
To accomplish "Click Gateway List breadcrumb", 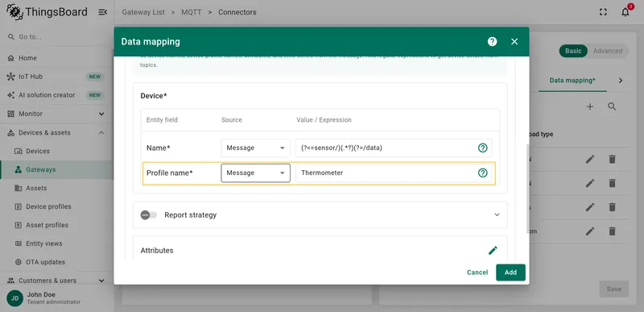I will click(x=143, y=12).
